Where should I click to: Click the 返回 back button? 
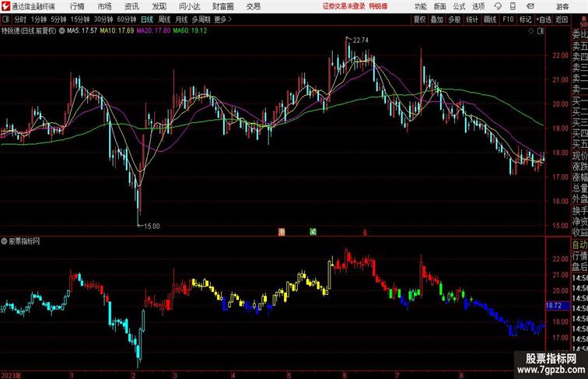coord(562,19)
